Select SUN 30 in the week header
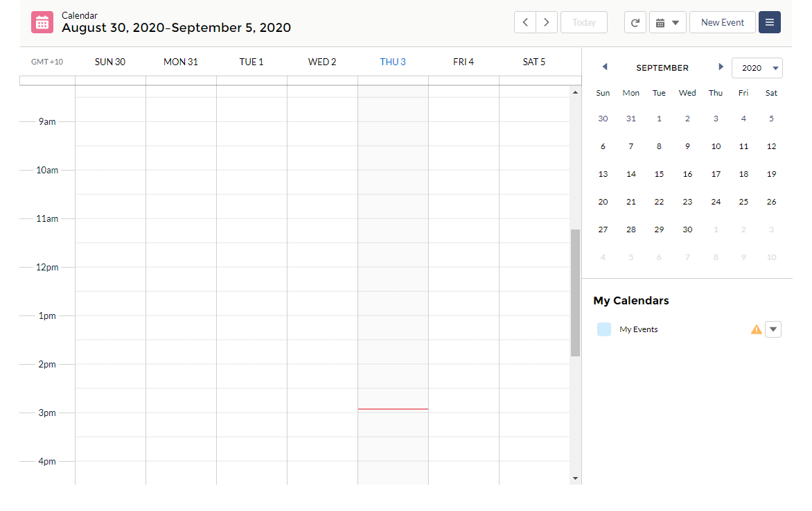Image resolution: width=812 pixels, height=511 pixels. (x=109, y=61)
